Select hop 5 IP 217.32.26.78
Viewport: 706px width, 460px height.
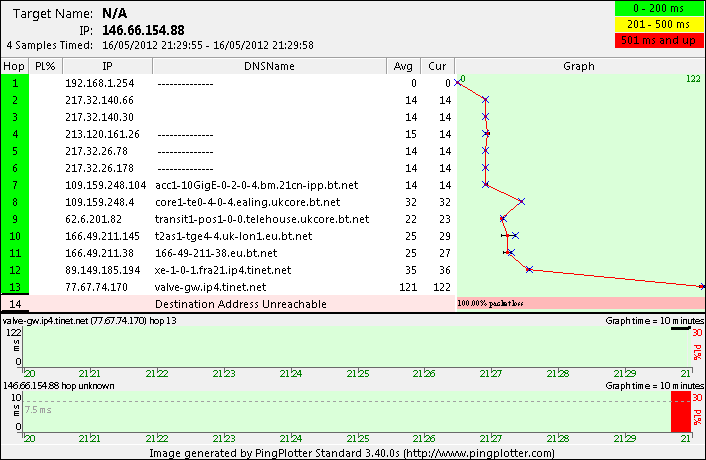point(96,151)
